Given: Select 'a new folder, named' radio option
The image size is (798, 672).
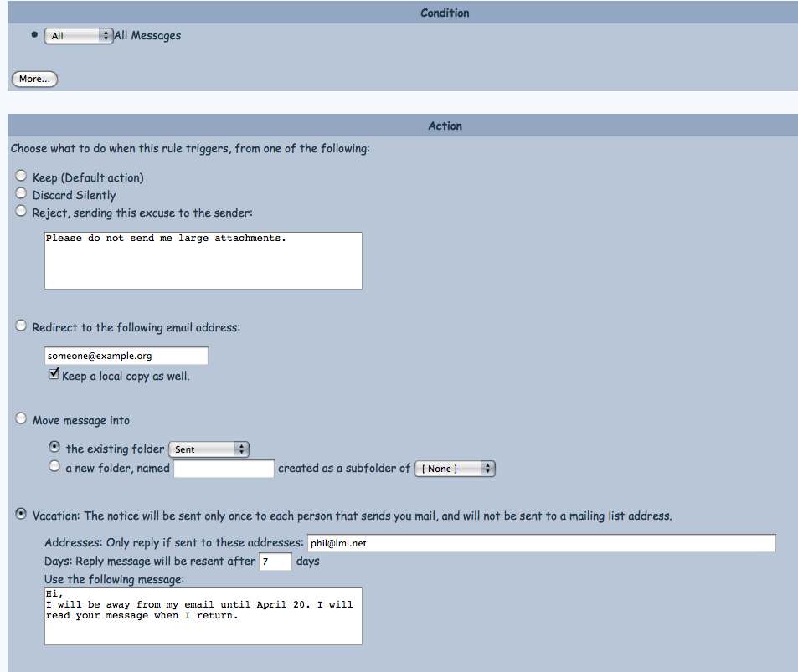Looking at the screenshot, I should [x=54, y=466].
